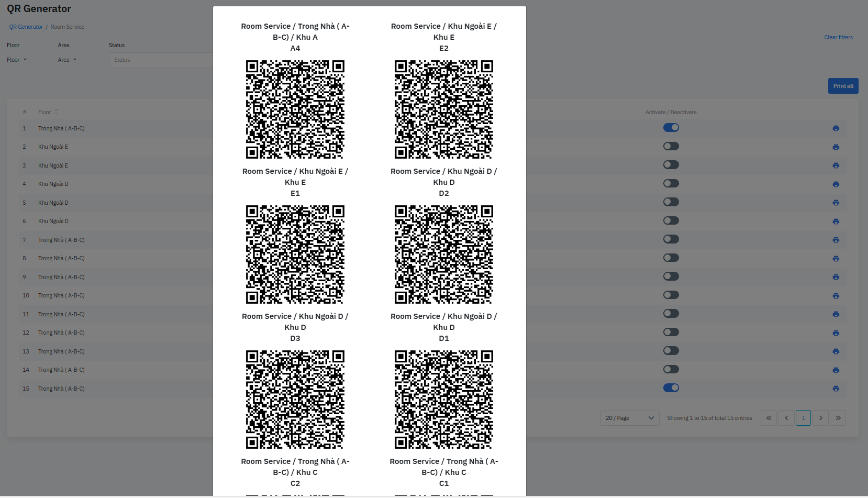Activate the row 12 toggle switch
Screen dimensions: 868x498
(671, 332)
